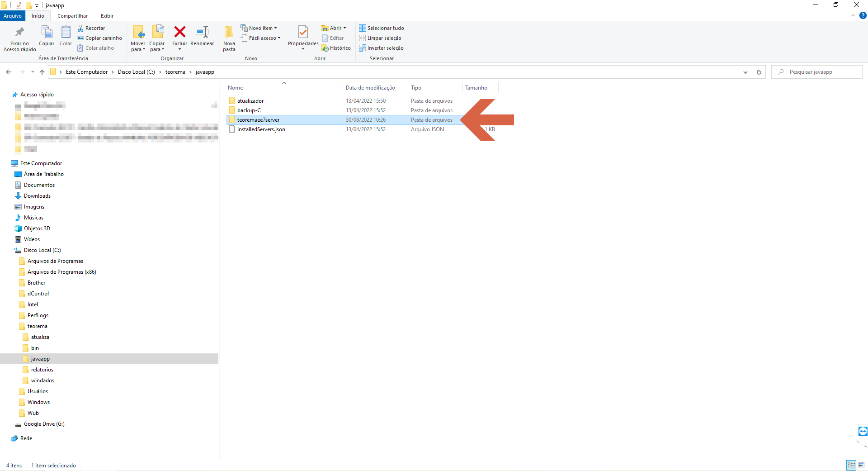Pin to Quick Access (Fixar no Acesso rápido)
Screen dimensions: 868x471
(20, 39)
